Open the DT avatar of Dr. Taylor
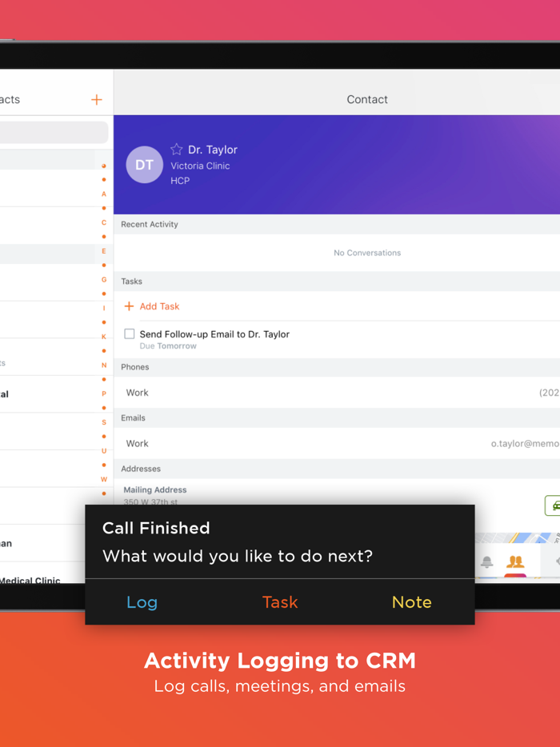This screenshot has width=560, height=747. click(145, 165)
